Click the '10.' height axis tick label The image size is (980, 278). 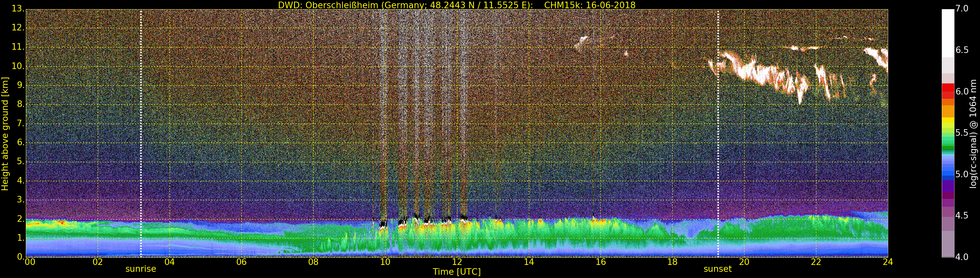[x=18, y=66]
